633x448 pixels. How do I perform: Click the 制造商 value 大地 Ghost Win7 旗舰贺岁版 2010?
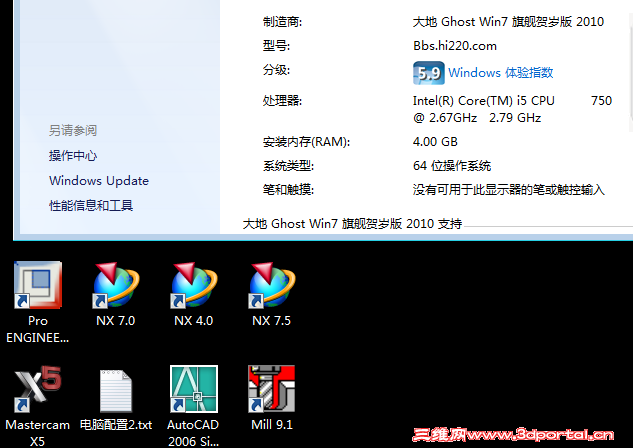coord(508,21)
